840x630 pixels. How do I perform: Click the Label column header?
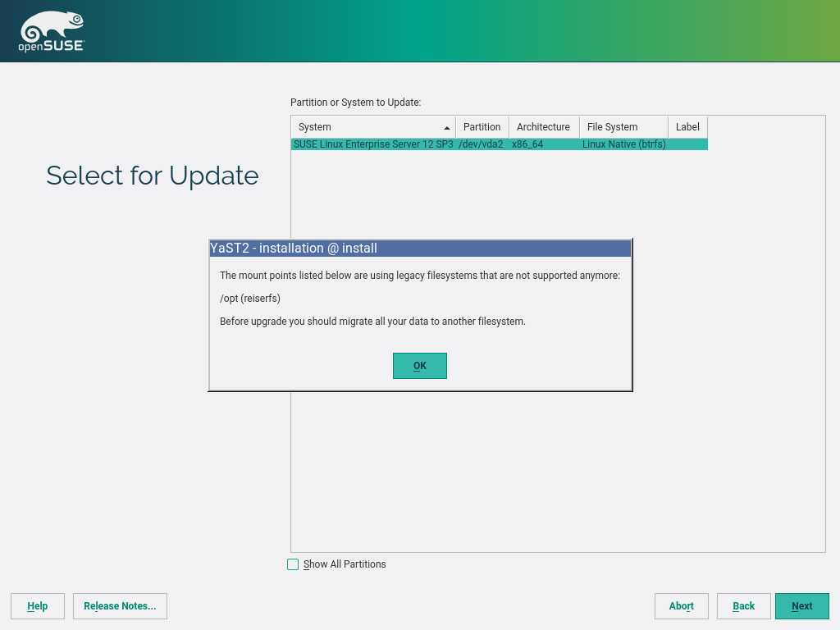coord(687,127)
